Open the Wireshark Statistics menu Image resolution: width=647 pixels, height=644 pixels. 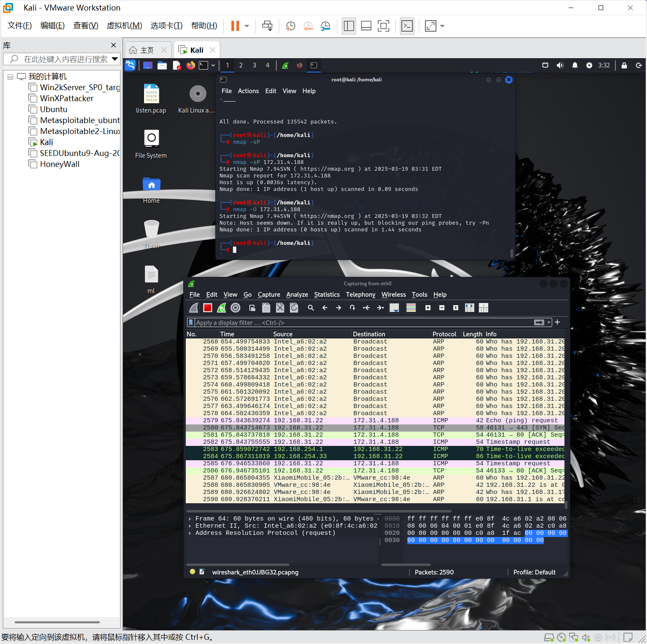[x=327, y=295]
